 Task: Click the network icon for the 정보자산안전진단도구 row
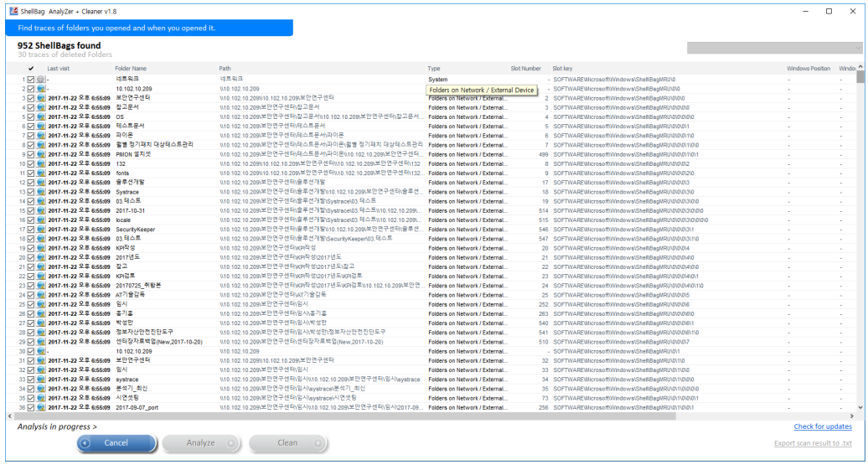(40, 332)
